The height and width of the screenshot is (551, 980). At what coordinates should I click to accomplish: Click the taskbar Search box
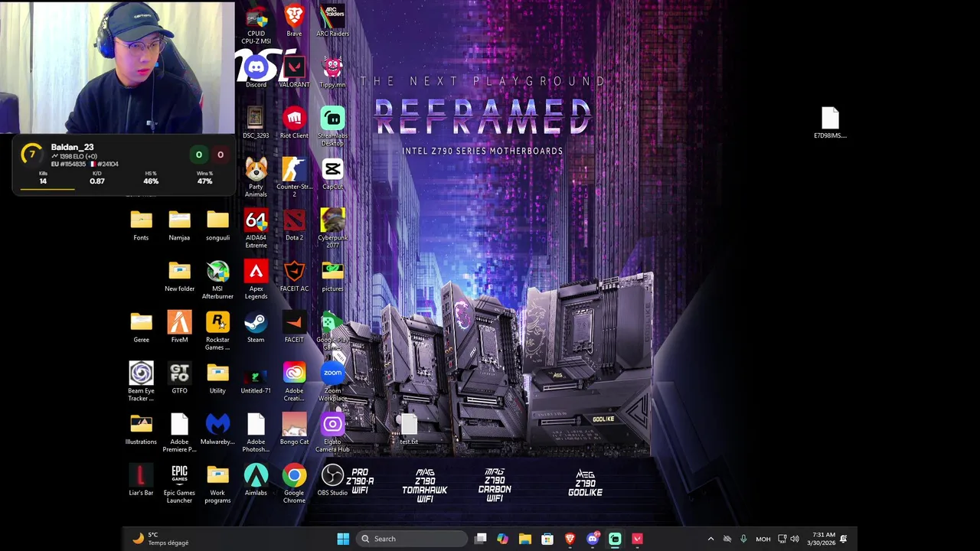(x=413, y=539)
